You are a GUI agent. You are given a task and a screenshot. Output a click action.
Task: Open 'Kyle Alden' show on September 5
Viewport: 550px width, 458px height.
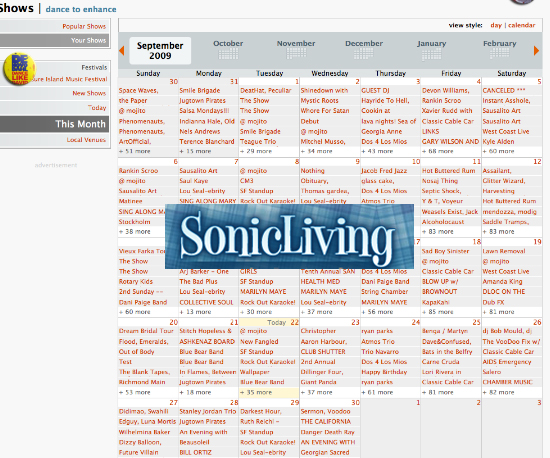point(498,142)
